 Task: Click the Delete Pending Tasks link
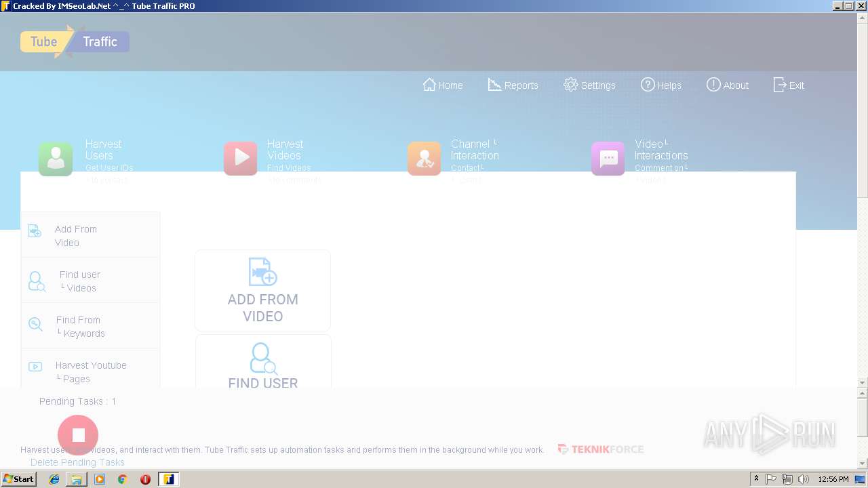coord(77,462)
